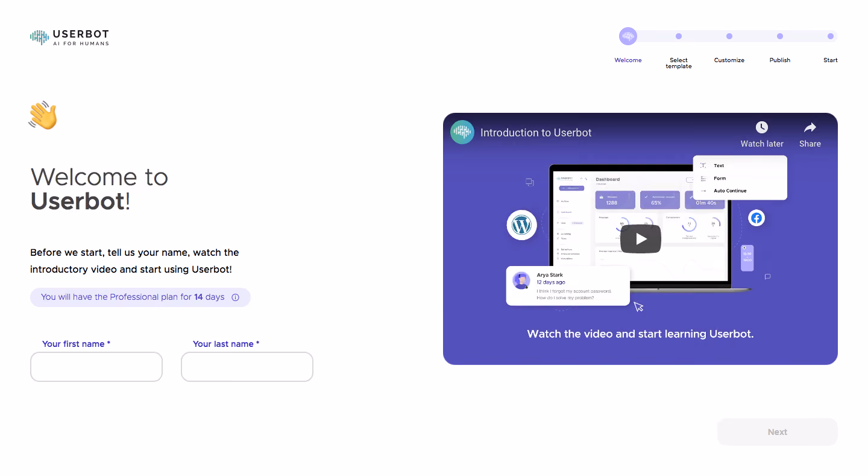The width and height of the screenshot is (868, 476).
Task: Click the Next button
Action: click(778, 432)
